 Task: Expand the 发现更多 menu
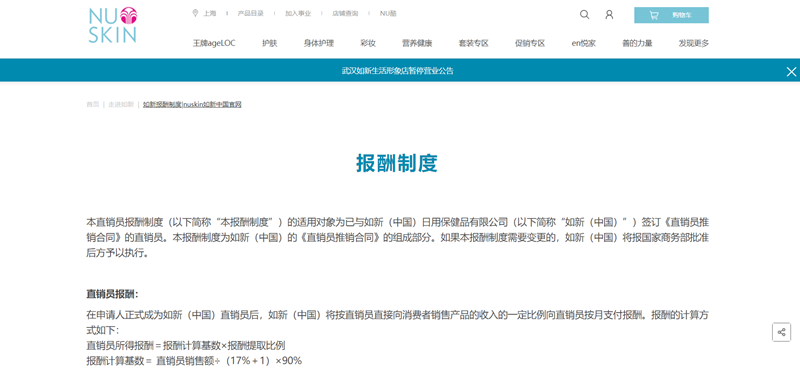point(693,43)
